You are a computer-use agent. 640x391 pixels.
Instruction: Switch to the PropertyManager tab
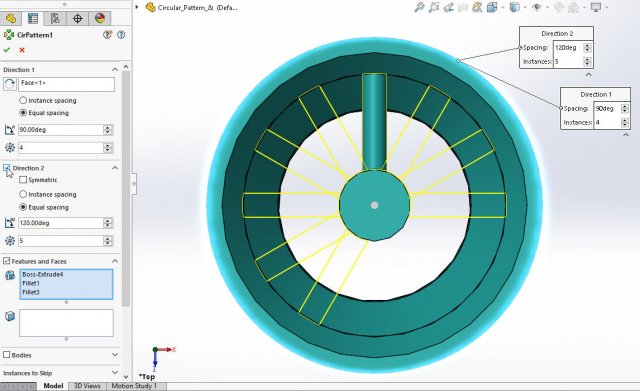(x=33, y=18)
